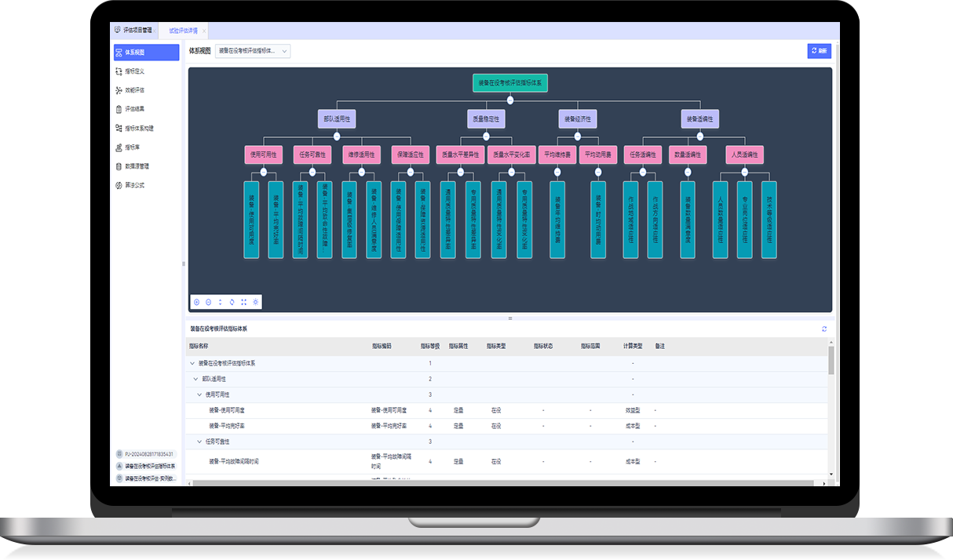Open 指标定义 from the sidebar
Screen dimensions: 953x560
(x=134, y=71)
